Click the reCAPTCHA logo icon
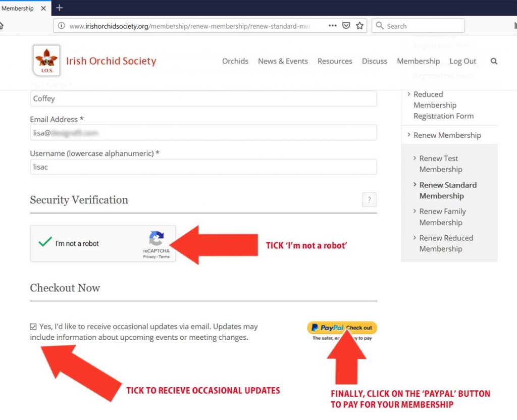Screen dimensions: 517x420 tap(157, 238)
